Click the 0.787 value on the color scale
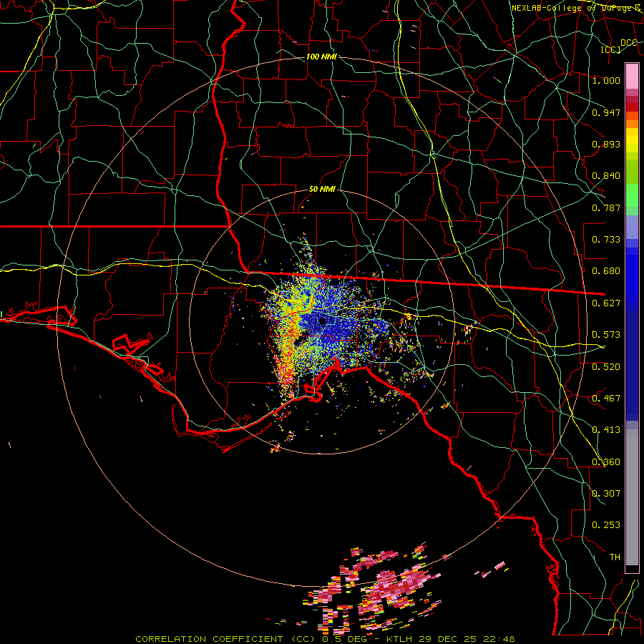This screenshot has width=644, height=644. click(x=606, y=208)
